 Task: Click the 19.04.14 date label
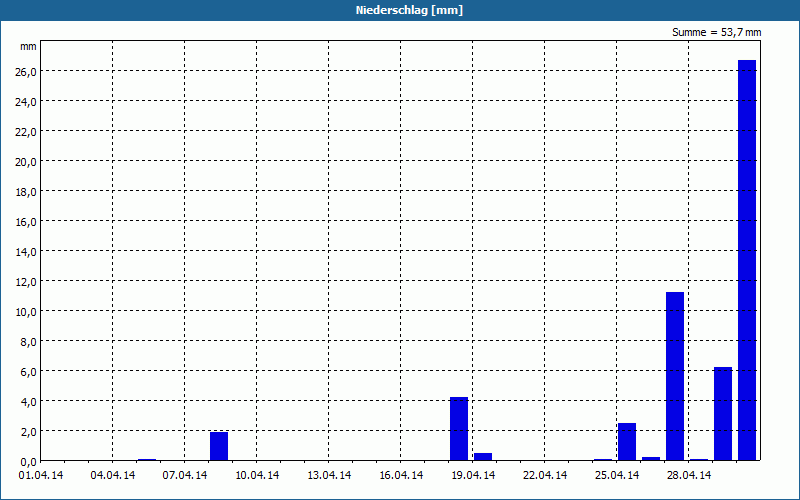click(472, 476)
